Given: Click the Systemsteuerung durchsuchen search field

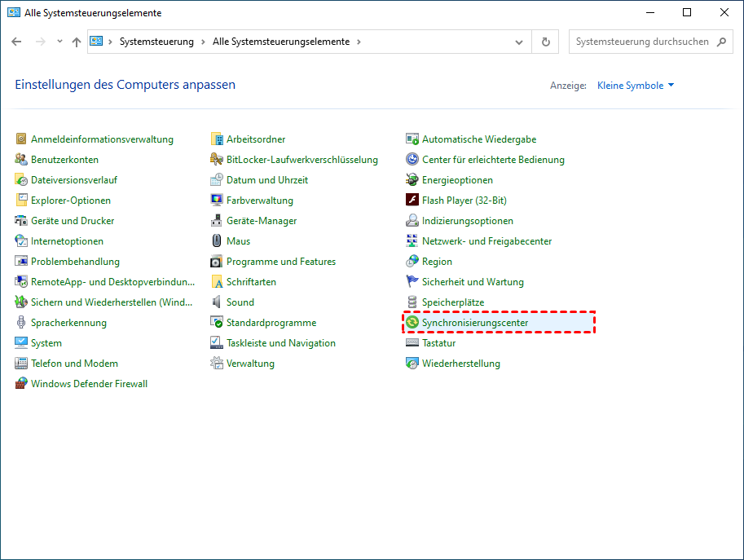Looking at the screenshot, I should tap(642, 42).
